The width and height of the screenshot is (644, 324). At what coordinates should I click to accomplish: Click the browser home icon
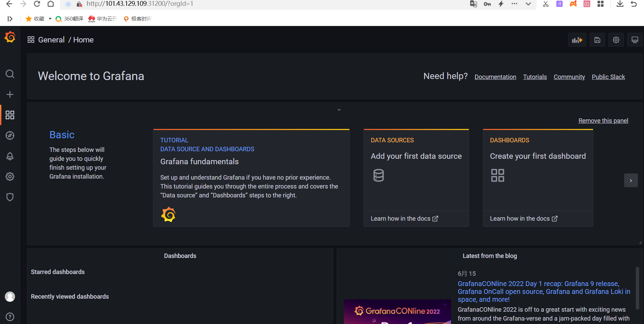pyautogui.click(x=51, y=4)
